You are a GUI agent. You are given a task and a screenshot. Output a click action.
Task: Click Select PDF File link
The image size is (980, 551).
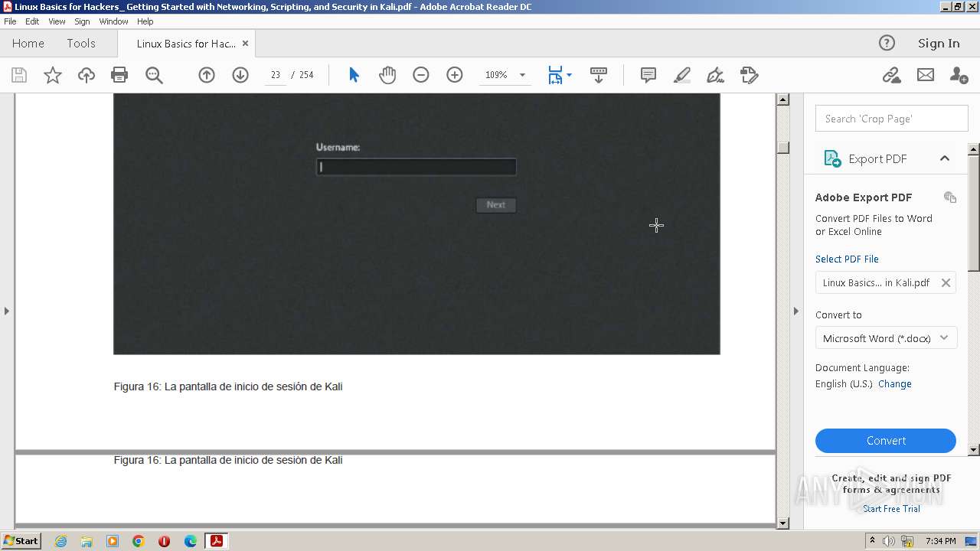pos(847,259)
